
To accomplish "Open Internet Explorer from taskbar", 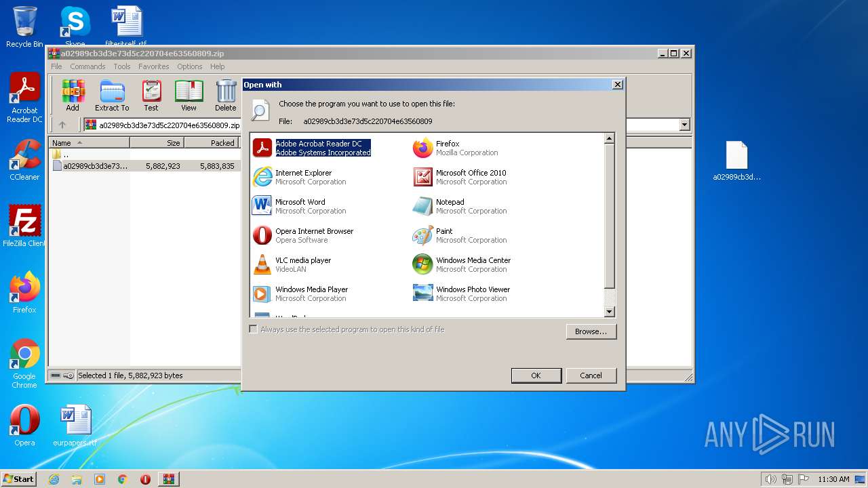I will pos(54,479).
